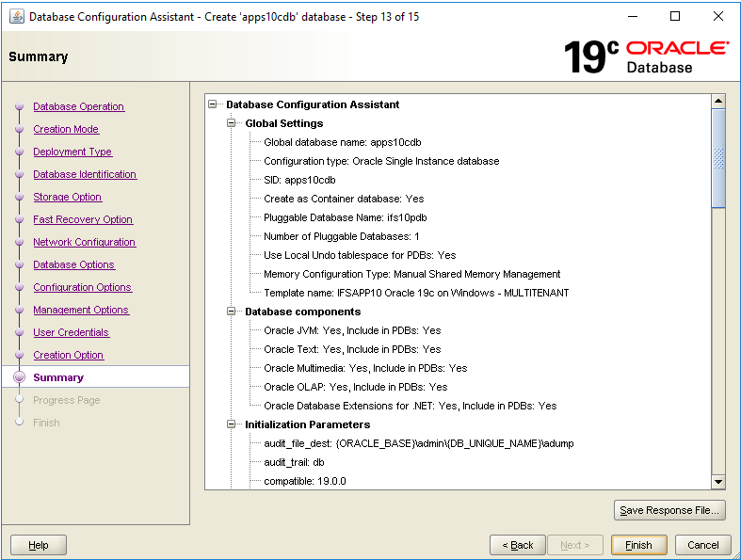Open the User Credentials step
Image resolution: width=741 pixels, height=560 pixels.
71,332
